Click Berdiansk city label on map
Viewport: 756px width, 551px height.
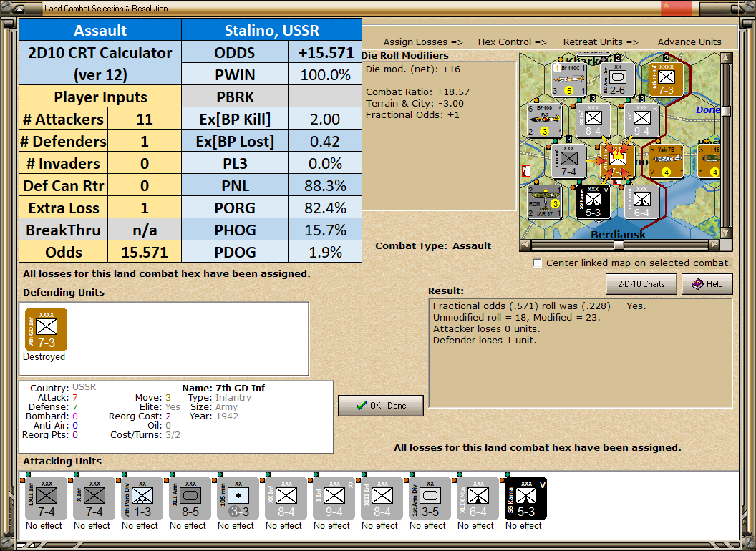[x=618, y=235]
